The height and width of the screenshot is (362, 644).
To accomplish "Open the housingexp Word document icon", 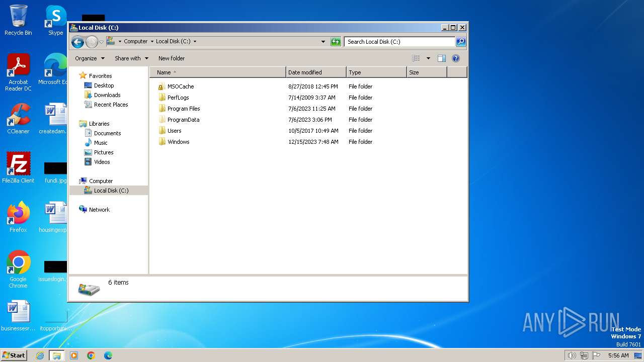I will (x=53, y=217).
